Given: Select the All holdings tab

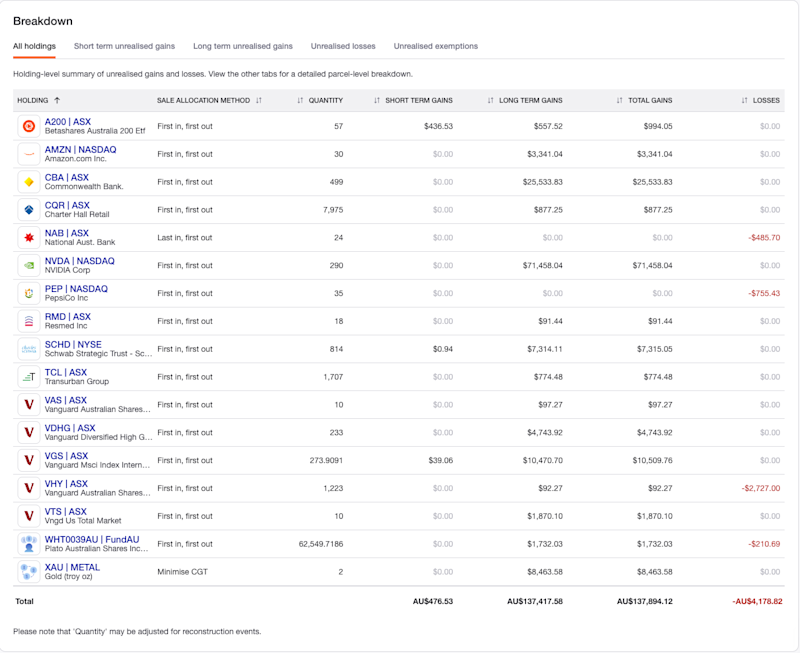Looking at the screenshot, I should coord(34,46).
